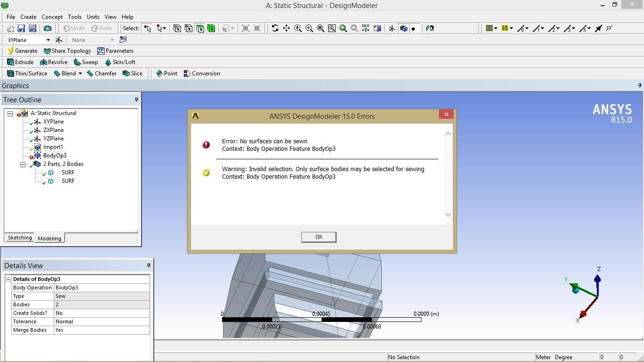Image resolution: width=644 pixels, height=362 pixels.
Task: Select the Zoom tool
Action: coord(298,28)
